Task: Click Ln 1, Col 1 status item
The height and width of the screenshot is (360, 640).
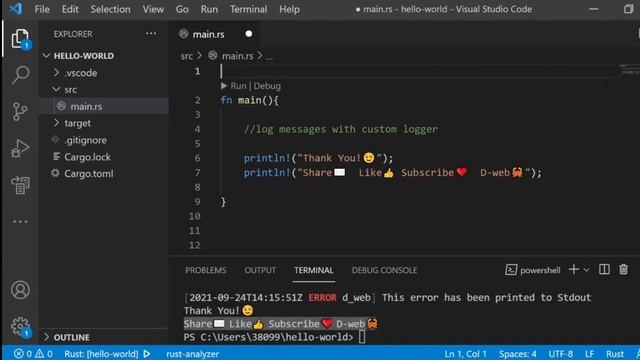Action: 465,353
